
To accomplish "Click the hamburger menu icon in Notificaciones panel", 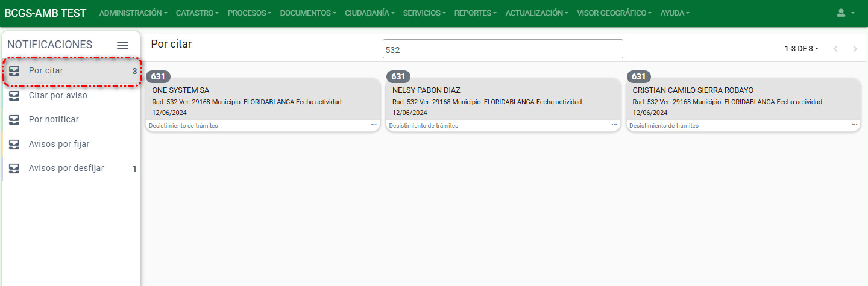I will 122,45.
